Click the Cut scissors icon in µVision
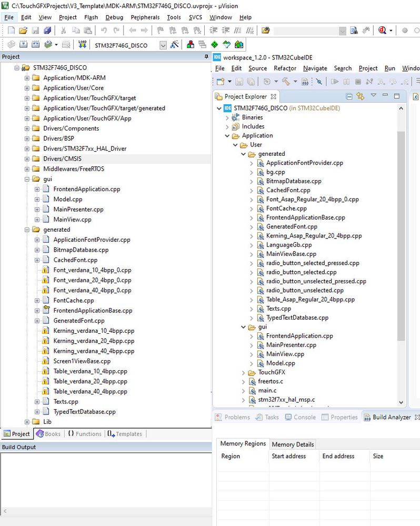This screenshot has width=420, height=526. point(63,31)
